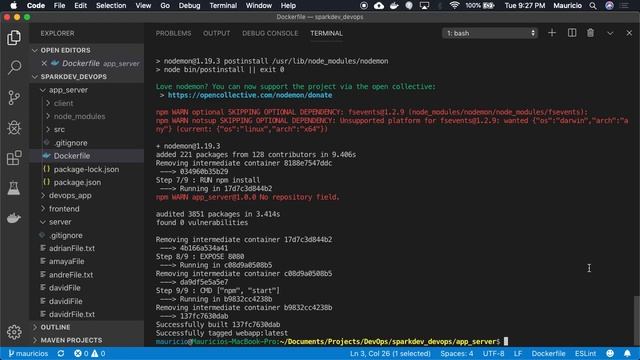Screen dimensions: 640x360
Task: Click ESLint in the status bar
Action: (585, 353)
